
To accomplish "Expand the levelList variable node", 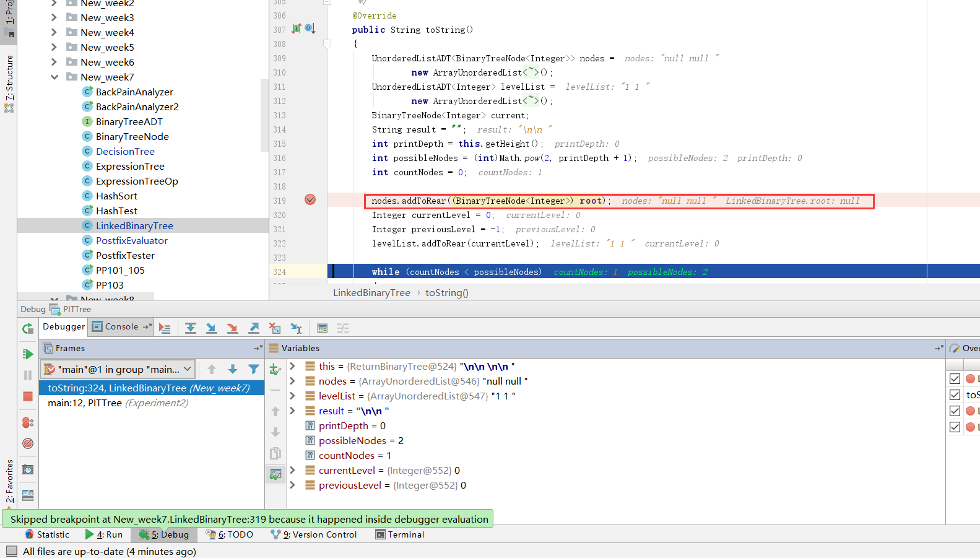I will coord(293,396).
